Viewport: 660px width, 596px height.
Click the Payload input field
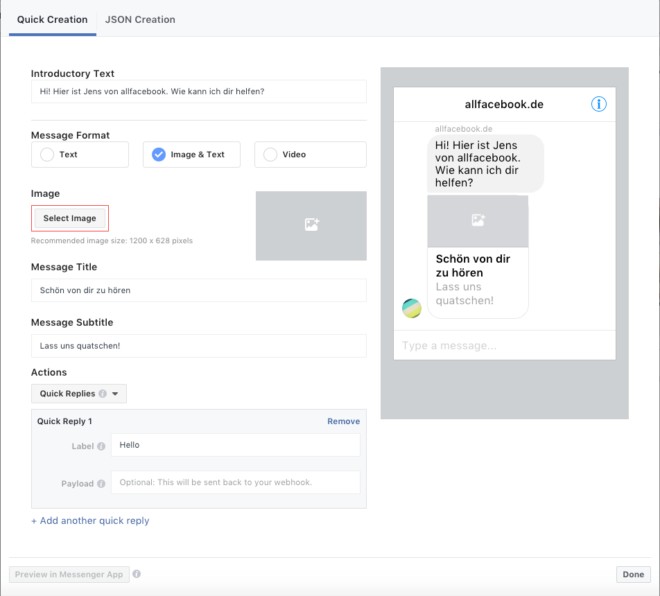(x=236, y=482)
